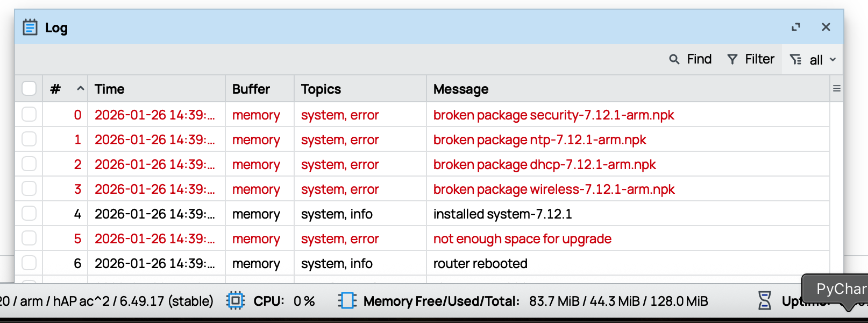868x323 pixels.
Task: Click the Filter funnel icon
Action: [x=732, y=59]
